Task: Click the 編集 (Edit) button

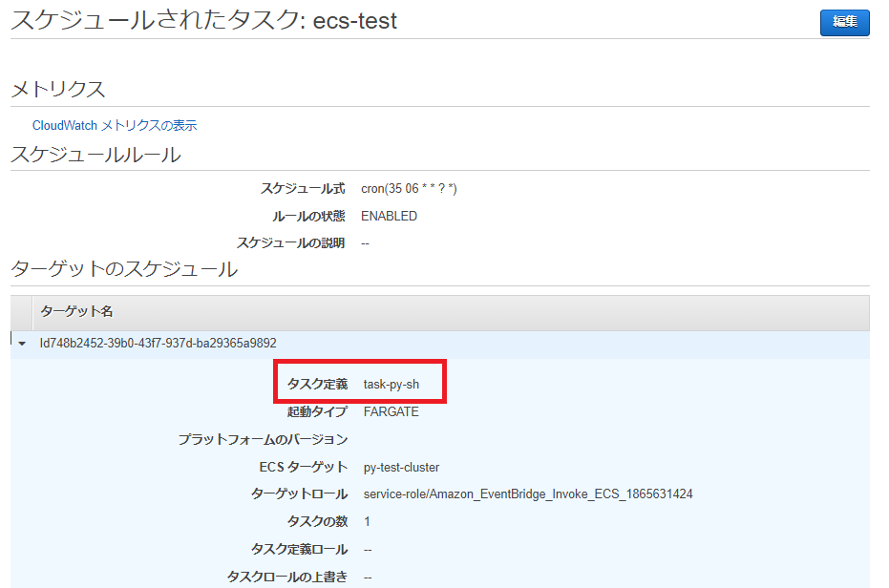Action: click(x=844, y=22)
